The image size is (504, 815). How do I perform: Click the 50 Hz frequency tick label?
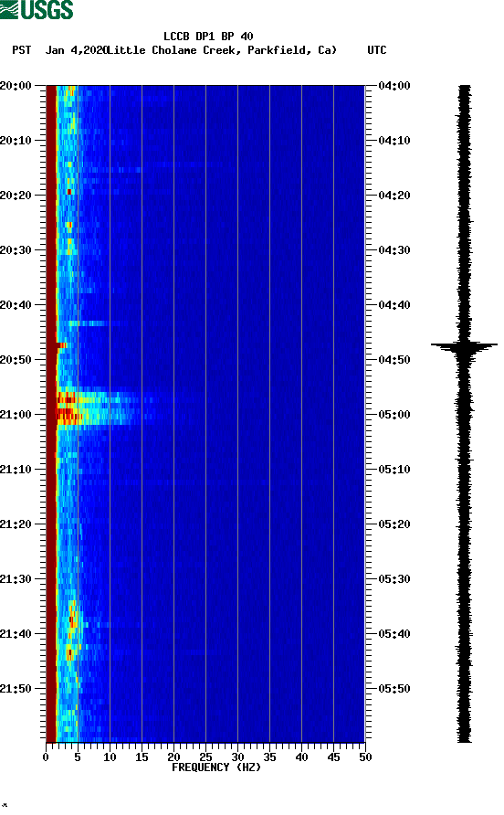coord(365,757)
